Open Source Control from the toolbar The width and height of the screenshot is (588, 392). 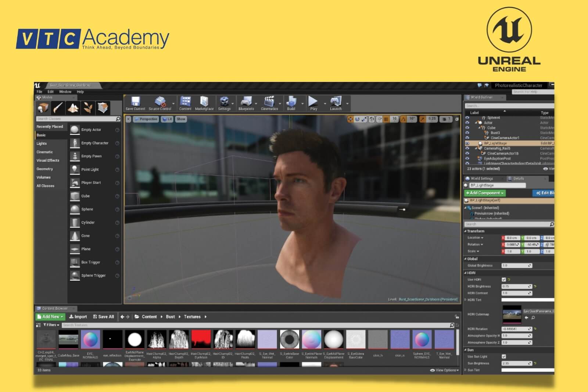click(x=160, y=102)
